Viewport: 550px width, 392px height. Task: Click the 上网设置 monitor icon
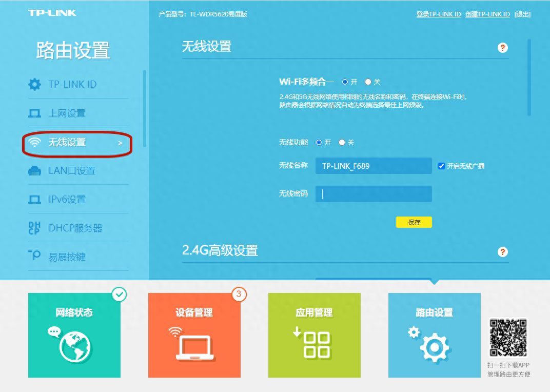tap(35, 113)
